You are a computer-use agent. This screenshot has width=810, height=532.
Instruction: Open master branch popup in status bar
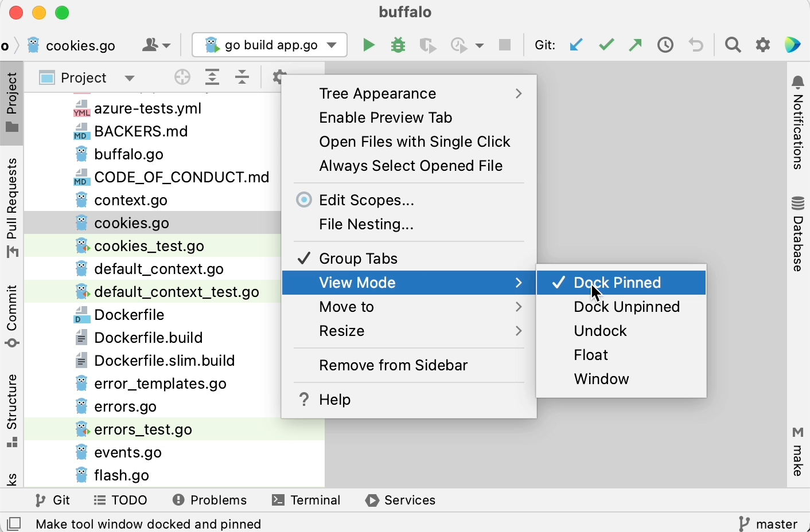coord(768,523)
